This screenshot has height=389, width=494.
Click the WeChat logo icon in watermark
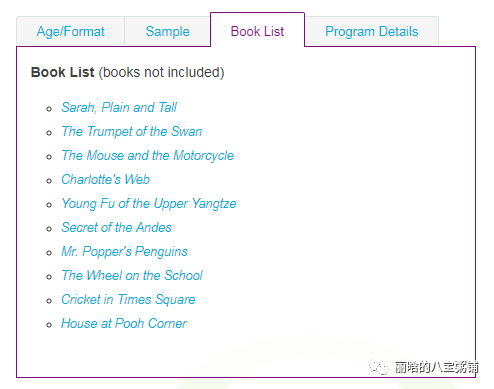point(379,367)
